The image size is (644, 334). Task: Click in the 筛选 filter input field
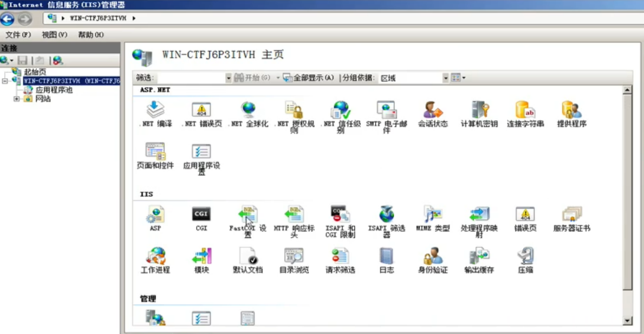(191, 78)
